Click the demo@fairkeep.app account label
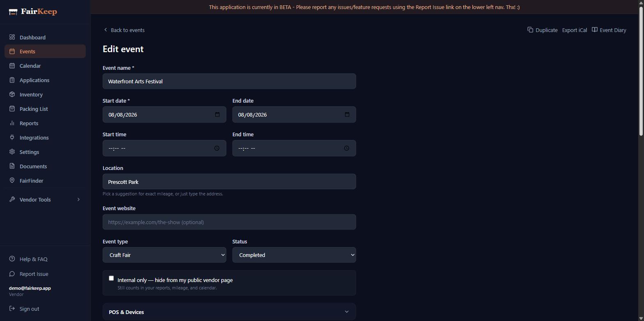Screen dimensions: 644x321 click(x=30, y=288)
